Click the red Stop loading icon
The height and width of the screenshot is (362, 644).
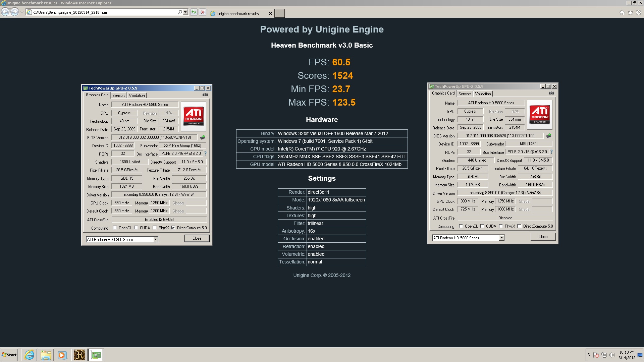coord(203,12)
